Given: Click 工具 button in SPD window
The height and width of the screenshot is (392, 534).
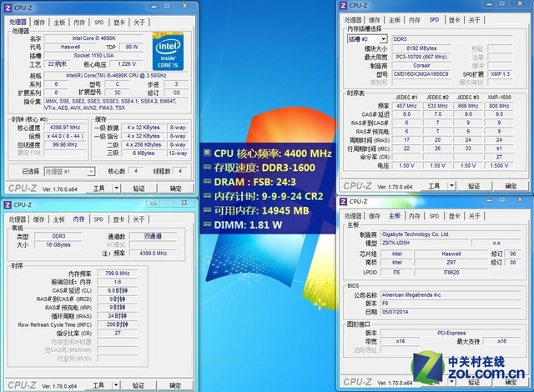Looking at the screenshot, I should 434,186.
